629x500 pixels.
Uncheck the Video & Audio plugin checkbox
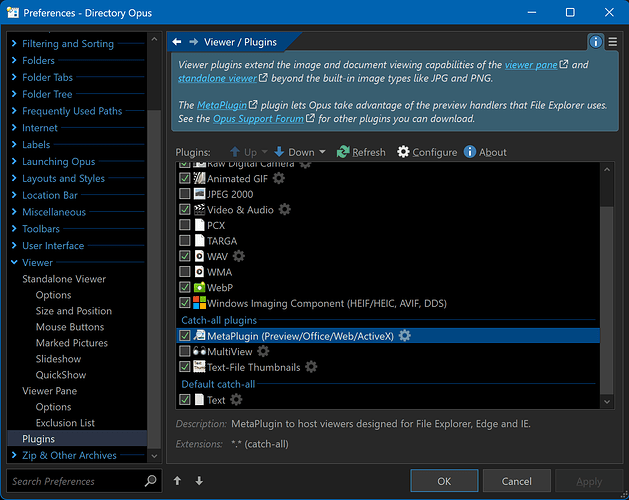(185, 209)
